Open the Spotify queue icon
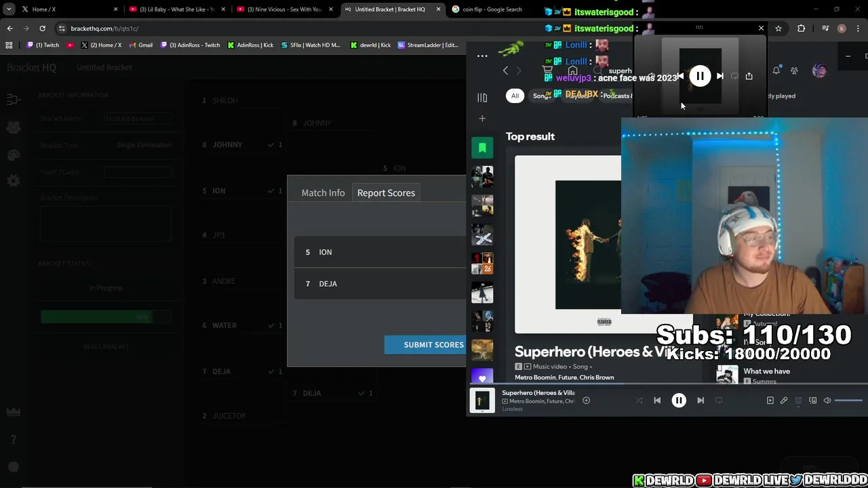 click(x=798, y=401)
